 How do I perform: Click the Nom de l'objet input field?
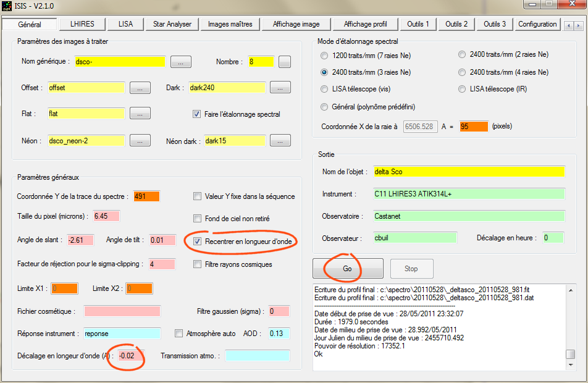coord(468,172)
